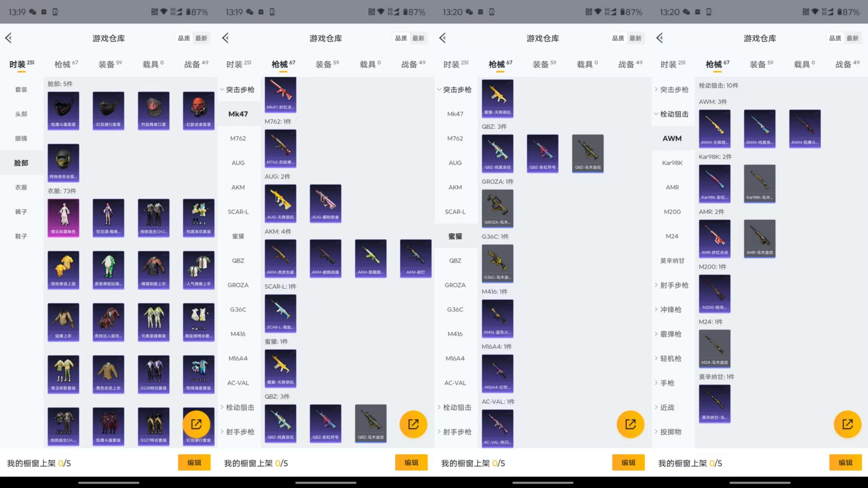
Task: Tap the orange share button in the fourth screenshot
Action: (x=847, y=424)
